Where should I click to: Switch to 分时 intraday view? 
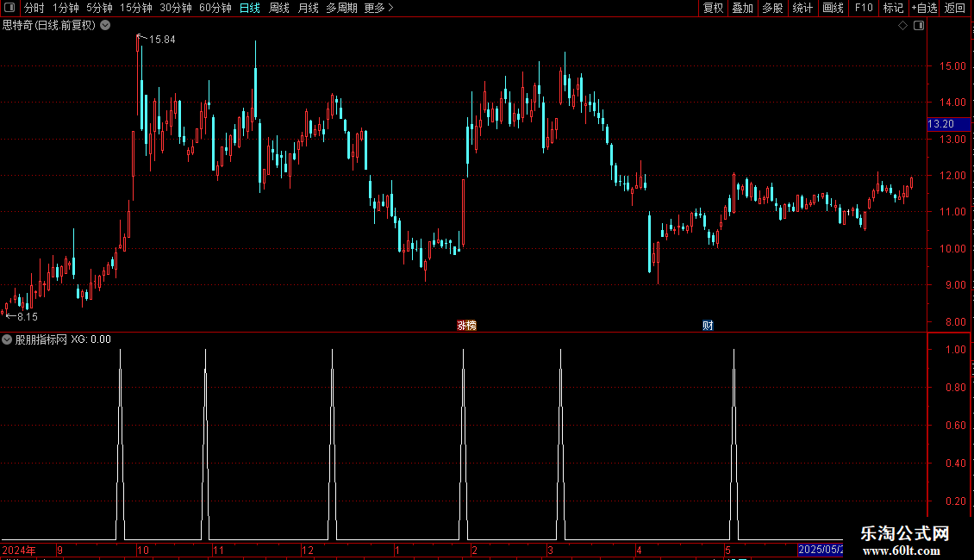click(34, 8)
